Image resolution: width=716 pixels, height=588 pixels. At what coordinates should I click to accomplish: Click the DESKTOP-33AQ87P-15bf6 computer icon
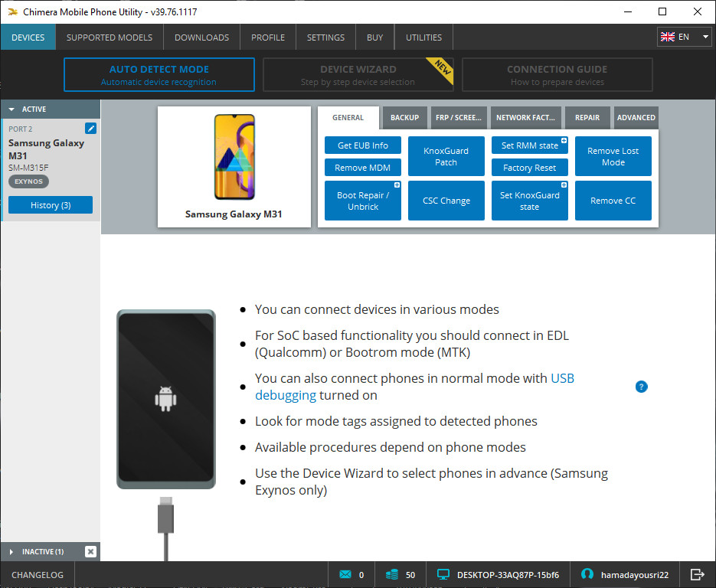point(443,574)
